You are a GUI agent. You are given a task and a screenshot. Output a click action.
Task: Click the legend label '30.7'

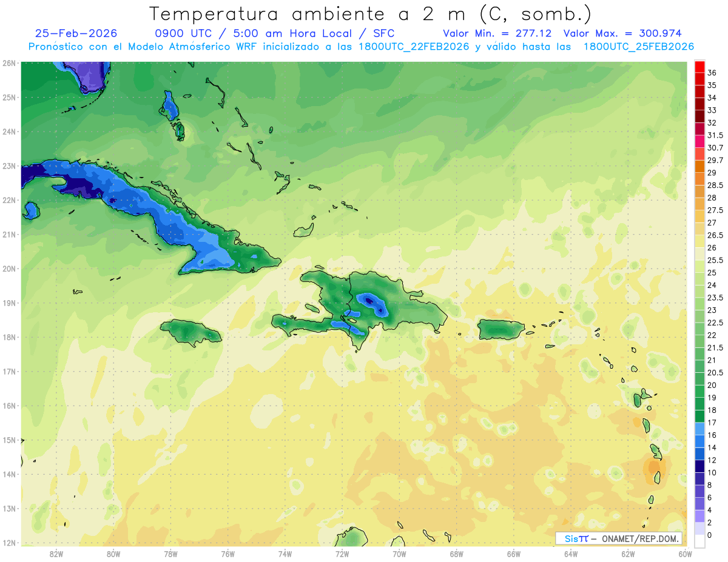(x=715, y=148)
